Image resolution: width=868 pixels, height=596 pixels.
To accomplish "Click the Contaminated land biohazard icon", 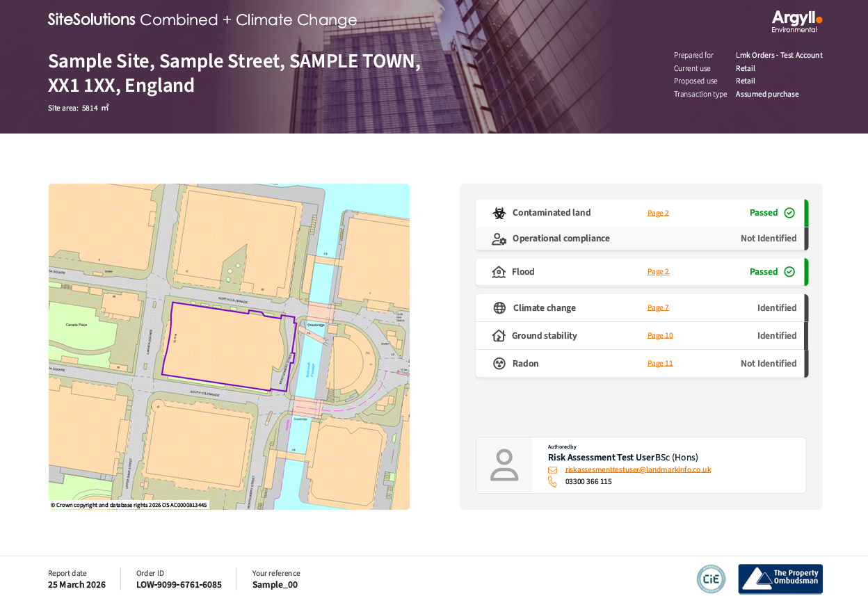I will 499,213.
